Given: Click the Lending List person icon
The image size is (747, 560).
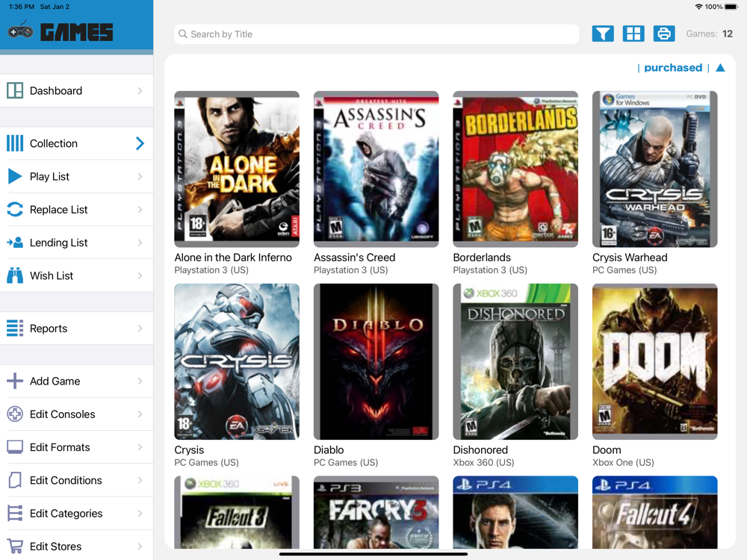Looking at the screenshot, I should pyautogui.click(x=15, y=243).
